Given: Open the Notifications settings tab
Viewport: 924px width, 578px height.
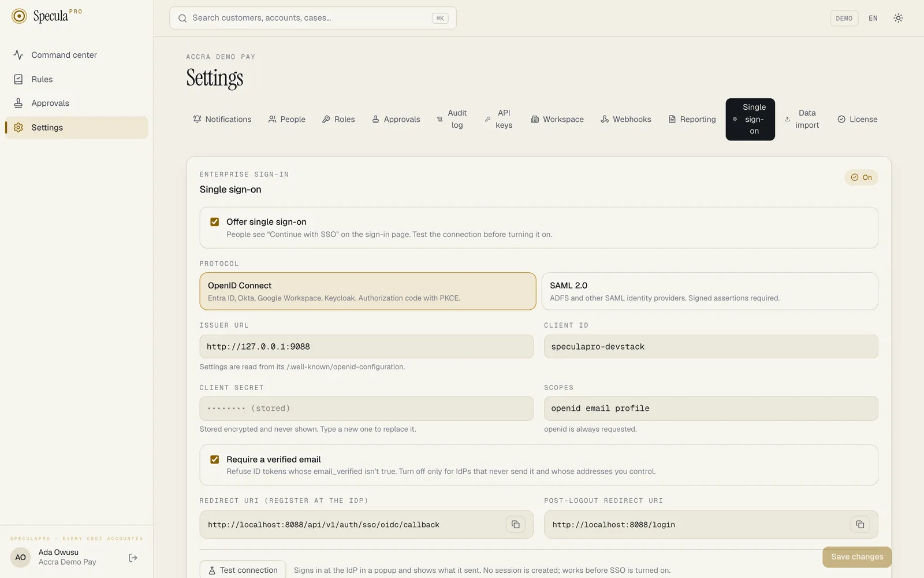Looking at the screenshot, I should point(222,119).
